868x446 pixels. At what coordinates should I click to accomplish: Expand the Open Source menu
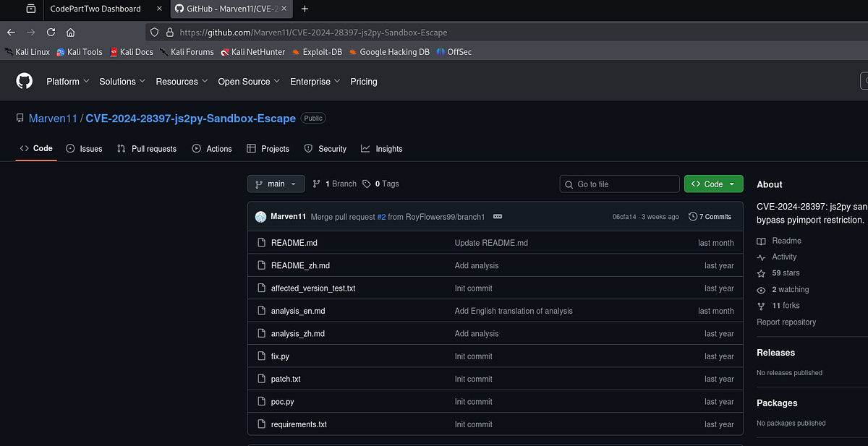[x=249, y=82]
